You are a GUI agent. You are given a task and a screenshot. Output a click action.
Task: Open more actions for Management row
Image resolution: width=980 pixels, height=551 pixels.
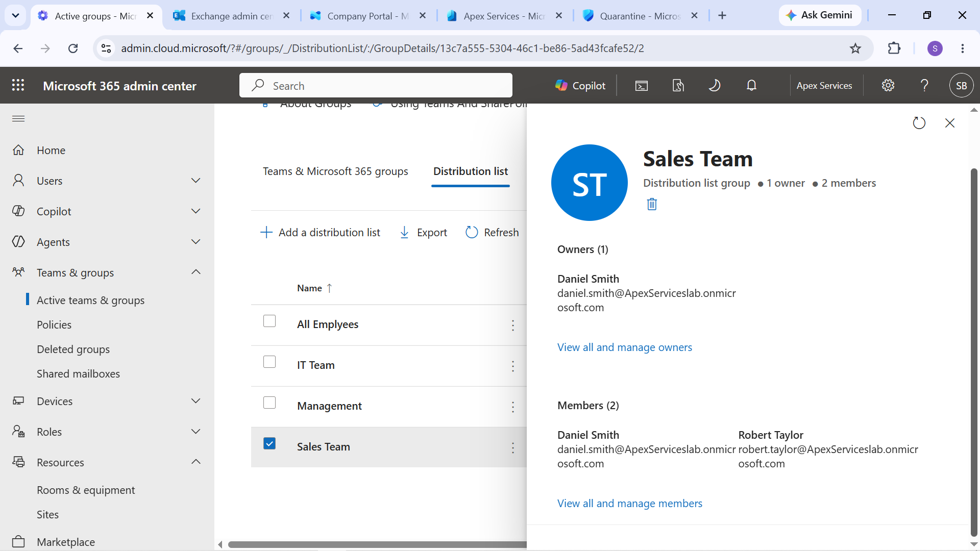coord(513,407)
